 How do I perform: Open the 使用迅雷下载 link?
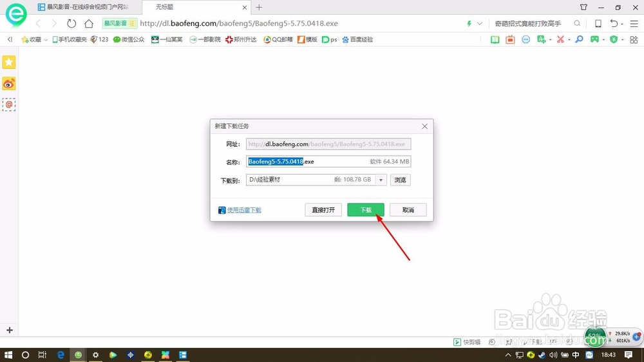click(x=244, y=210)
